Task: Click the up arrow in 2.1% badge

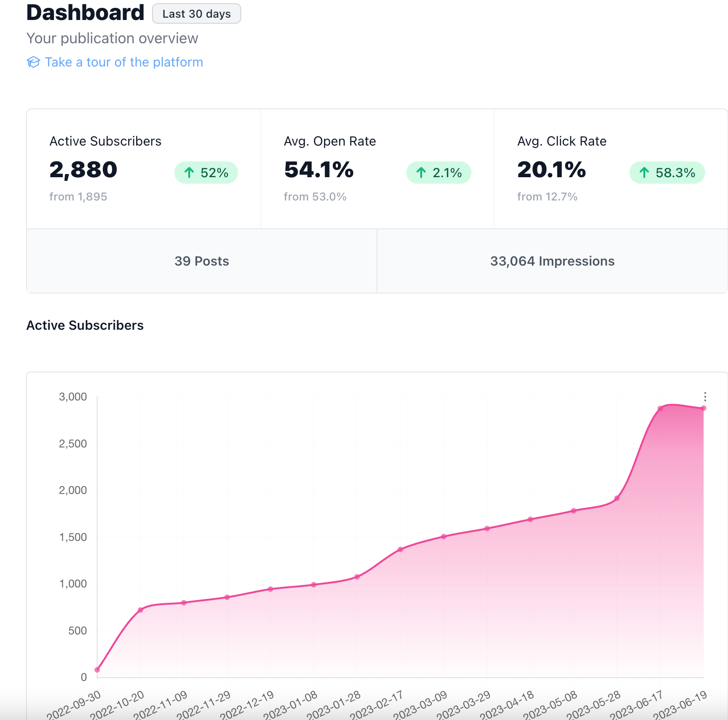Action: pos(421,173)
